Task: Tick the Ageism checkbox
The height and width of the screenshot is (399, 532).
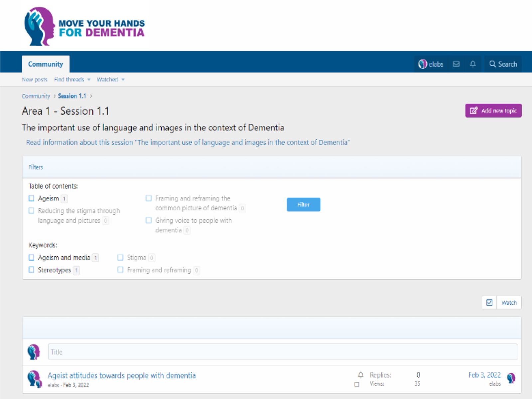Action: (32, 199)
